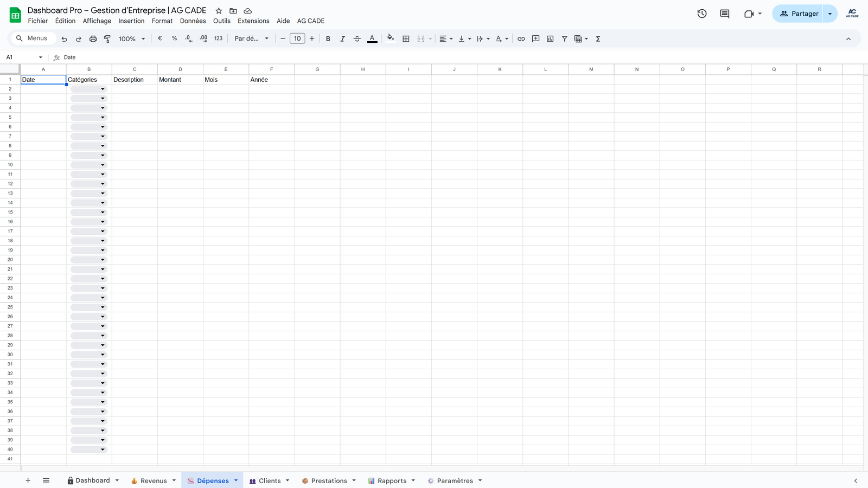Insert a chart from toolbar

pyautogui.click(x=550, y=38)
